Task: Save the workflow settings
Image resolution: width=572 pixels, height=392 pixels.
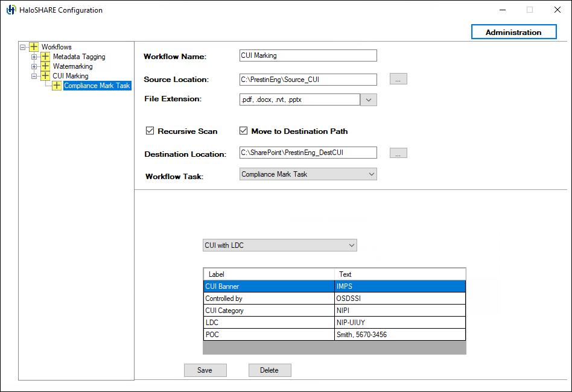Action: coord(206,370)
